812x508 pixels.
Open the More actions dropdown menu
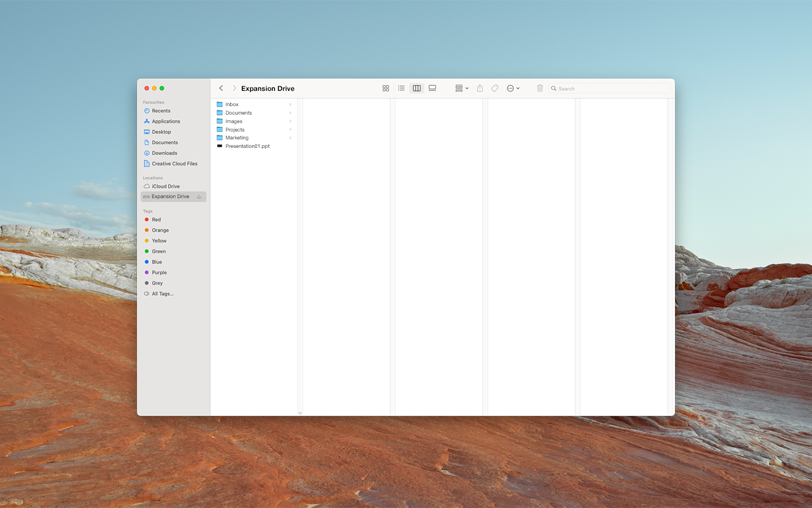point(513,89)
